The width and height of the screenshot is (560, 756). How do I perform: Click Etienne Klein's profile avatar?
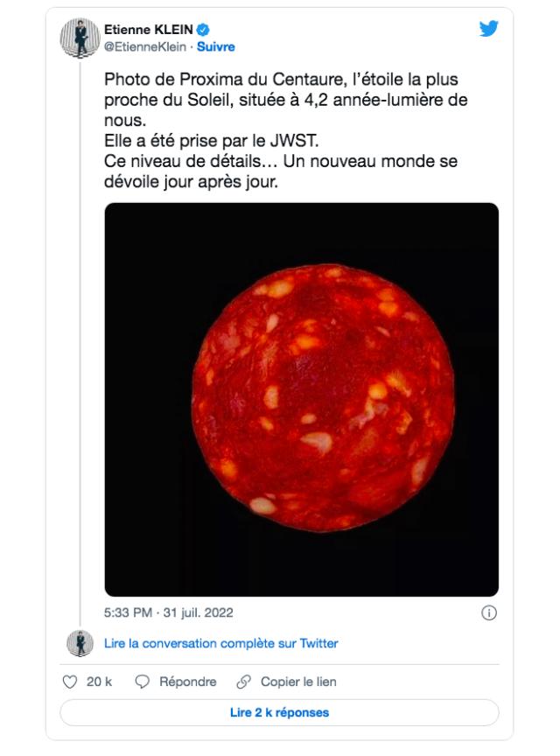(78, 34)
